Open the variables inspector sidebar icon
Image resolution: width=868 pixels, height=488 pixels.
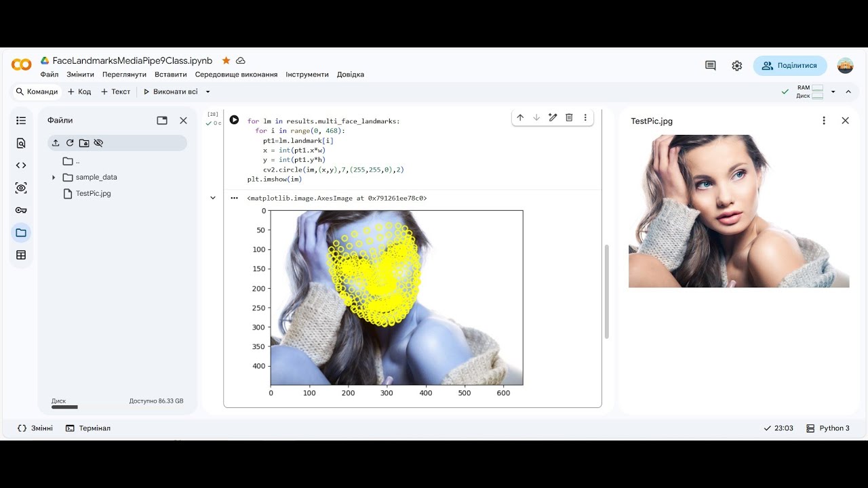21,188
